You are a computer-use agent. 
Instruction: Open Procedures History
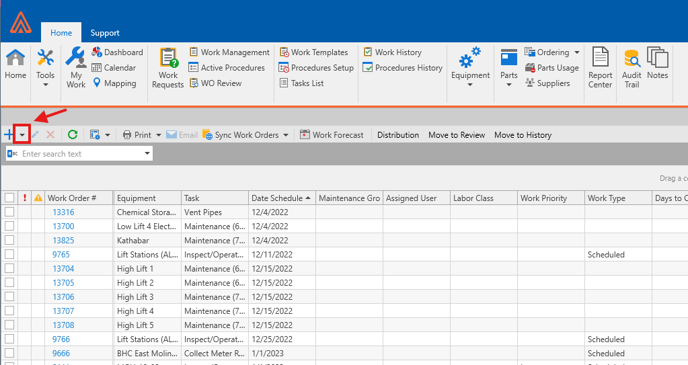[x=403, y=68]
